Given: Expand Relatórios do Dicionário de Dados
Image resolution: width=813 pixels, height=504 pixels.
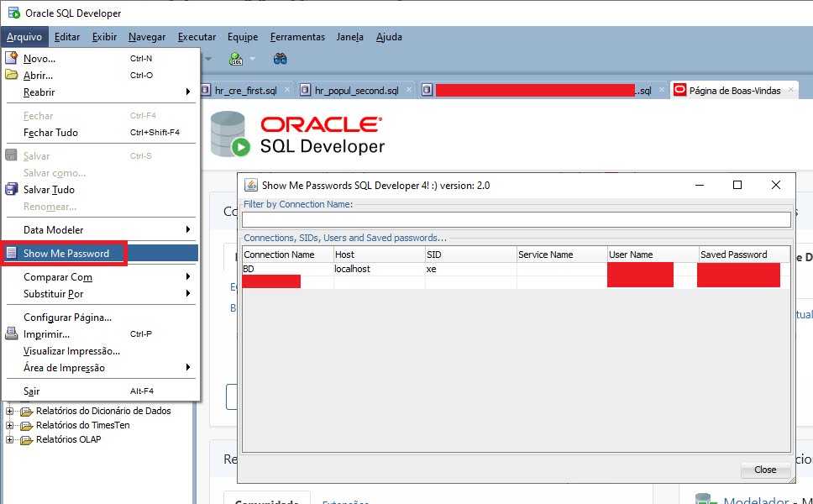Looking at the screenshot, I should (8, 411).
